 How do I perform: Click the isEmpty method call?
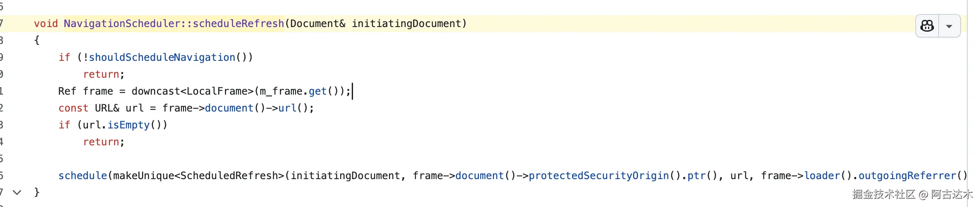coord(129,125)
